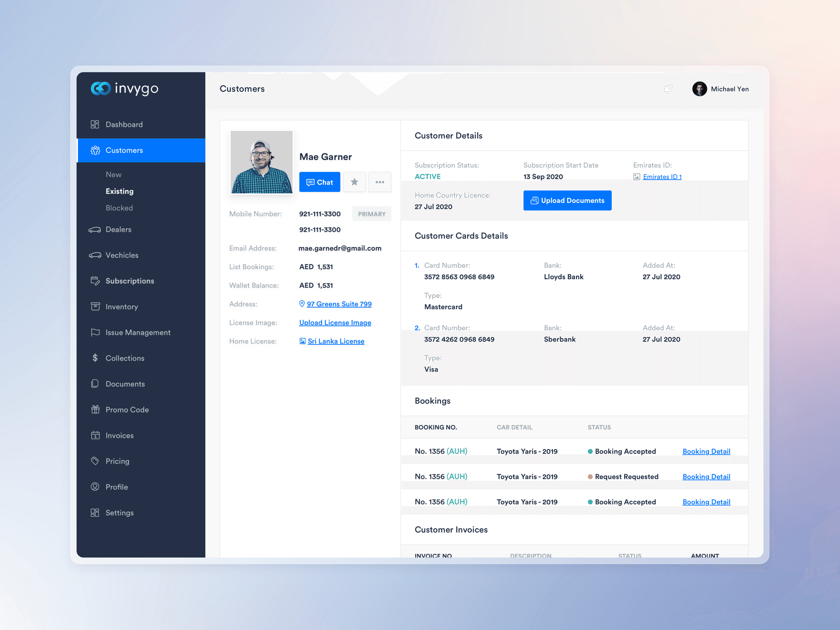Open the Emirates ID 1 link

(x=662, y=177)
